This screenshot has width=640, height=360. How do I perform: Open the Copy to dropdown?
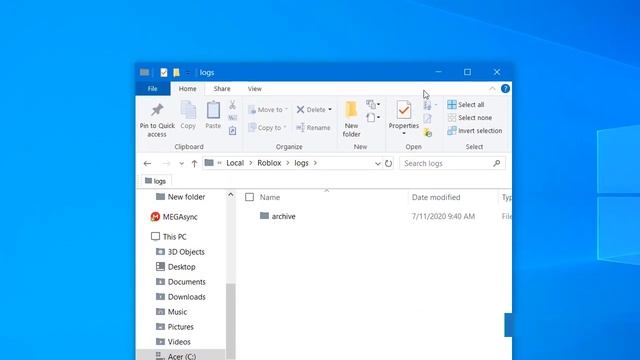[267, 128]
